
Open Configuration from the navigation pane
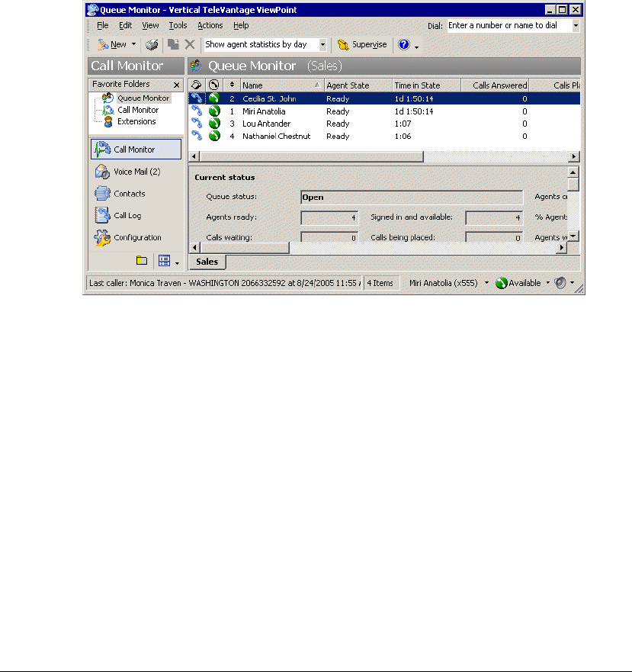click(x=136, y=238)
